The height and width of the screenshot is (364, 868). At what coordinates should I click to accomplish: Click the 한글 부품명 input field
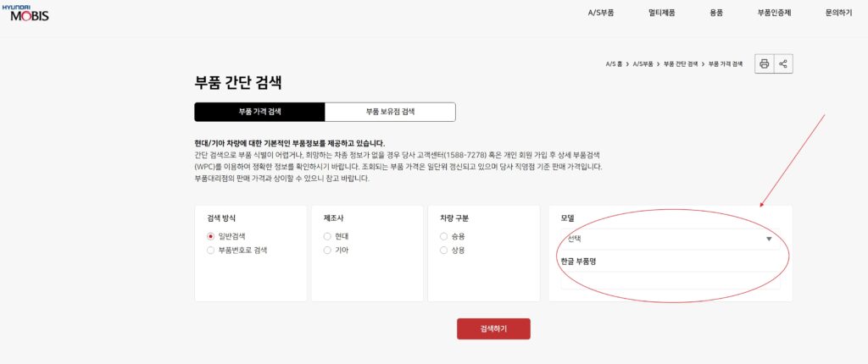click(x=670, y=280)
